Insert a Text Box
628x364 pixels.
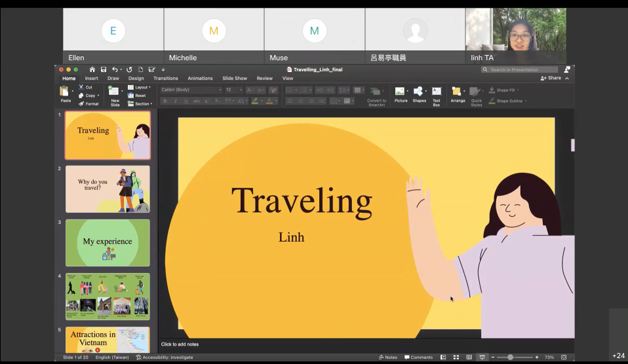[x=437, y=92]
